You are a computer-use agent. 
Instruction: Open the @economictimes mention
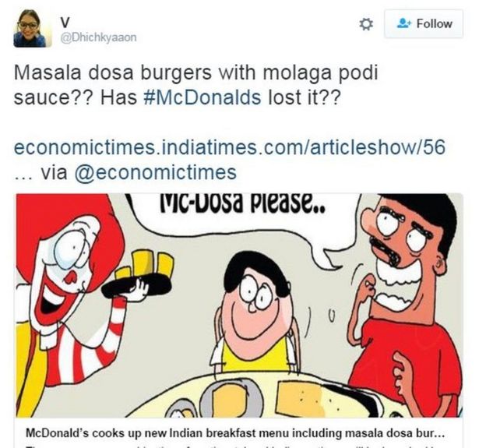coord(155,172)
